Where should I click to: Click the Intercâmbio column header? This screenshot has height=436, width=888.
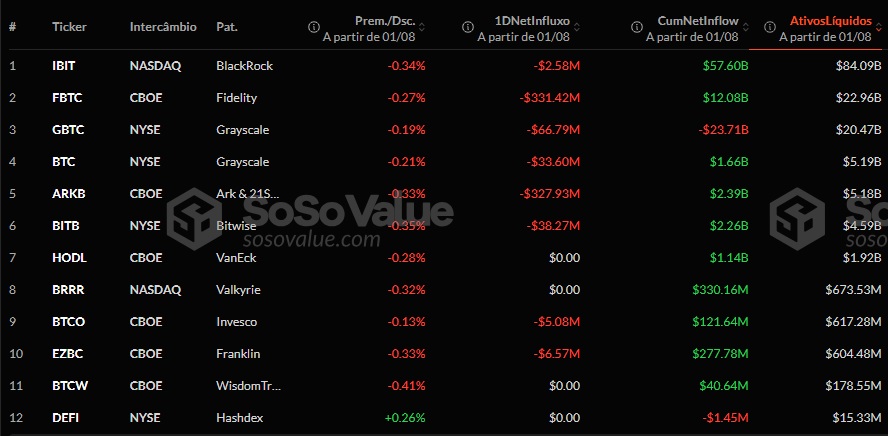point(163,27)
